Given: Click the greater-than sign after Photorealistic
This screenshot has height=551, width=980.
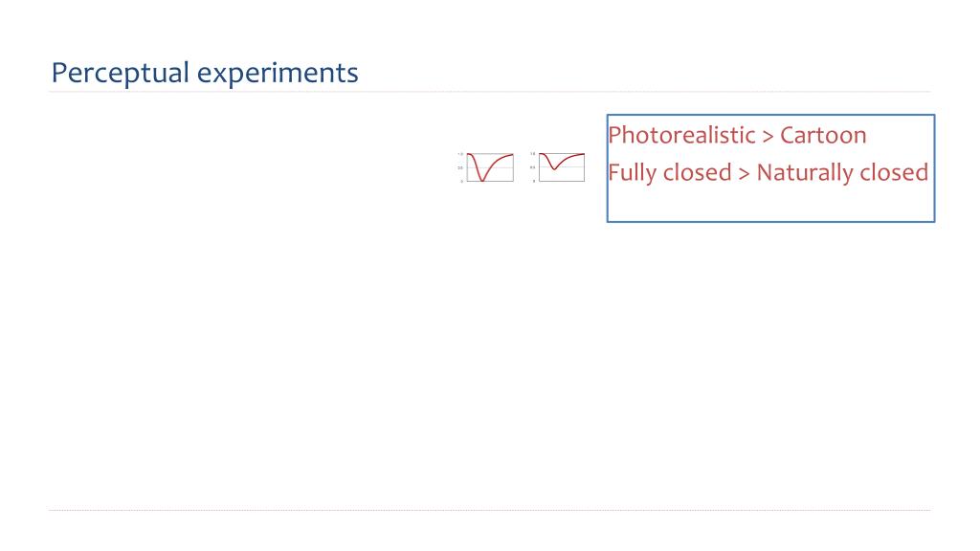Looking at the screenshot, I should [x=768, y=136].
